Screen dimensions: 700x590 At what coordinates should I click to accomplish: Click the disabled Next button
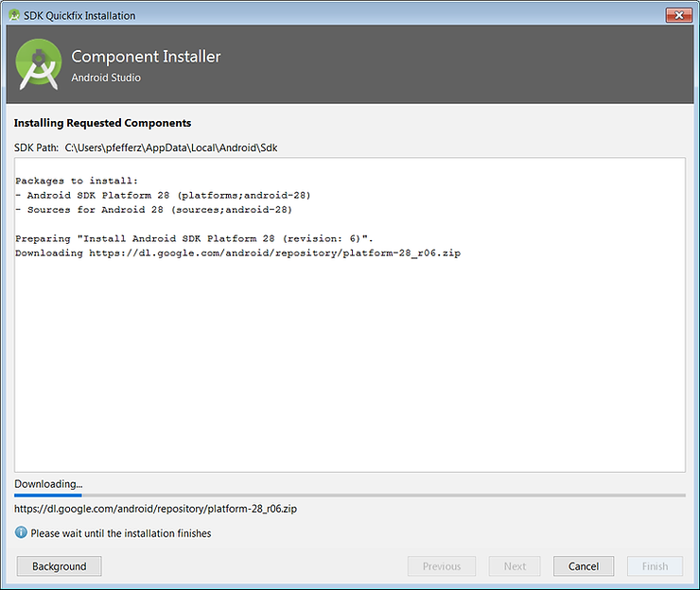tap(515, 566)
